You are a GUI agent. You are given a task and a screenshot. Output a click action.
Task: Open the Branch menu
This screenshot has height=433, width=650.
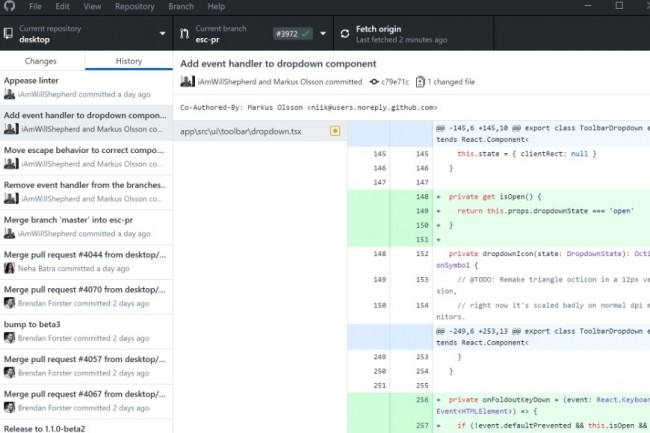[181, 6]
